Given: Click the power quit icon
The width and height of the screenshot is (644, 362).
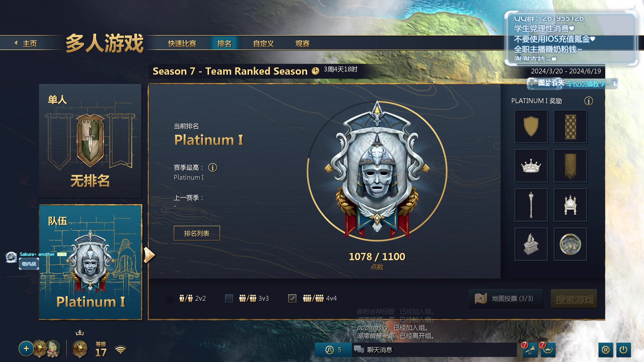Looking at the screenshot, I should click(x=623, y=350).
